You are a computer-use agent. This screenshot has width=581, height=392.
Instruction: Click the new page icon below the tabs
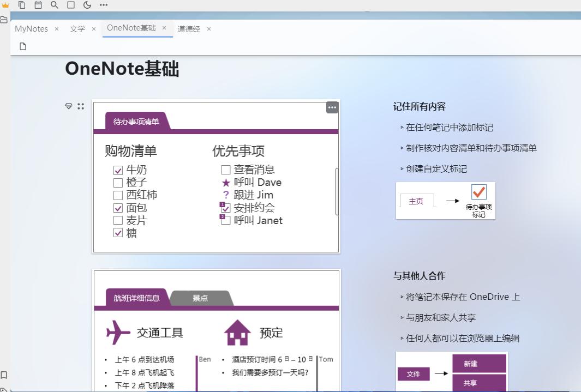(x=22, y=46)
